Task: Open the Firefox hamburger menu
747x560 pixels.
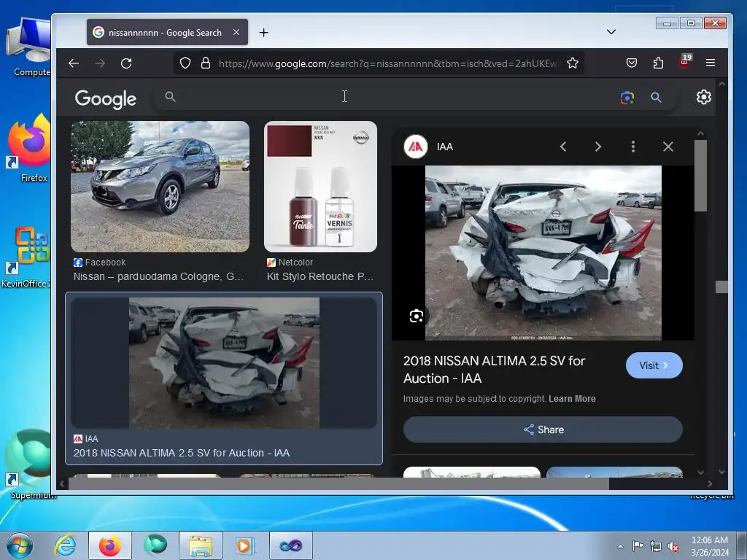Action: [711, 63]
